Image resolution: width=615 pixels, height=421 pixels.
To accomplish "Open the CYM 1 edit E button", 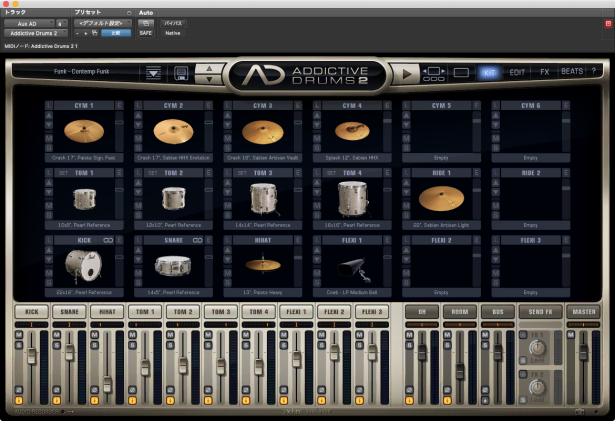I will (x=119, y=105).
